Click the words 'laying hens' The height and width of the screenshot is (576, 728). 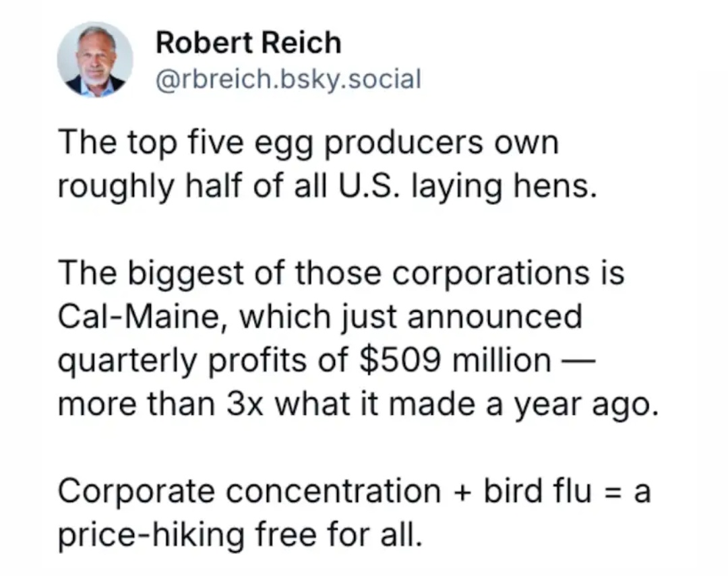tap(504, 187)
